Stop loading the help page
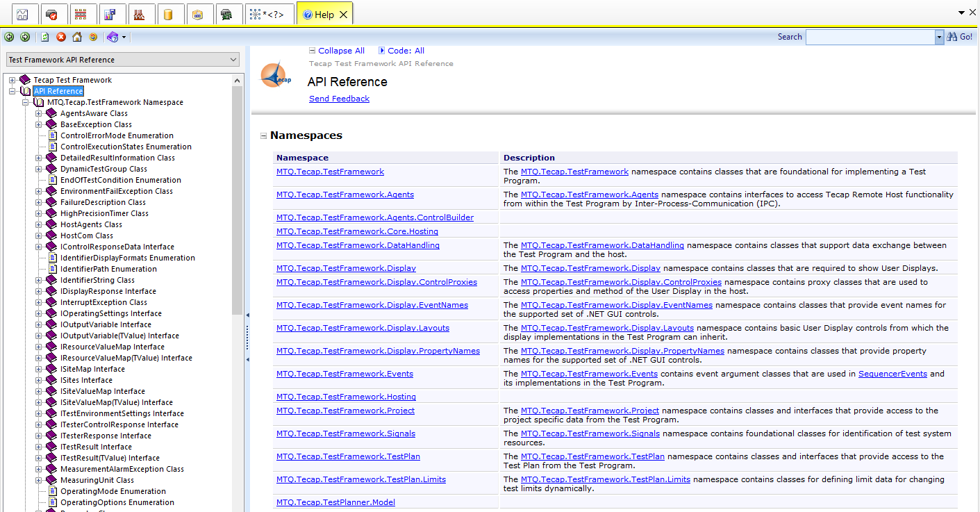 coord(61,37)
